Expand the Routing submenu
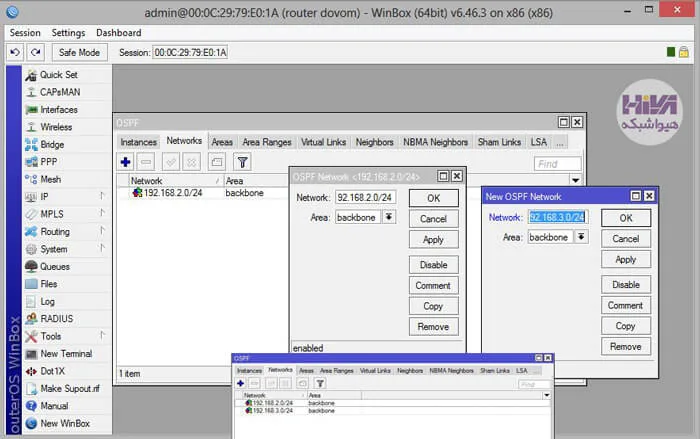 pos(67,231)
